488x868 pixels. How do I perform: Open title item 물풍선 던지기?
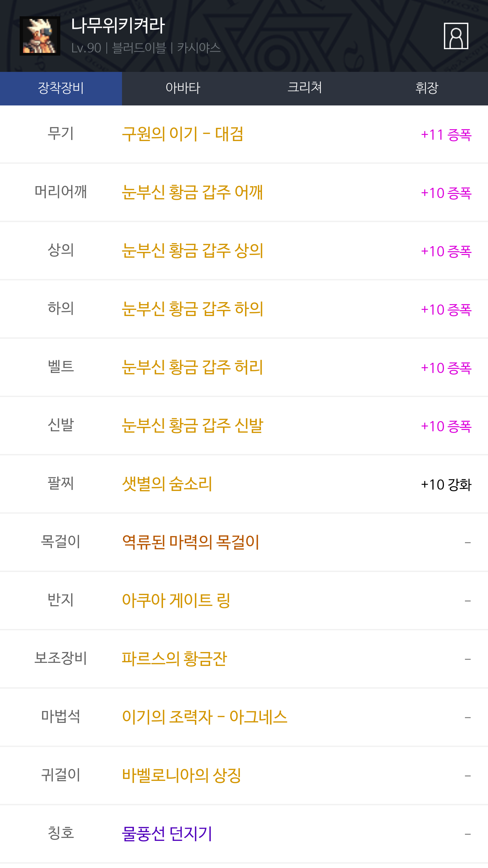click(x=167, y=834)
